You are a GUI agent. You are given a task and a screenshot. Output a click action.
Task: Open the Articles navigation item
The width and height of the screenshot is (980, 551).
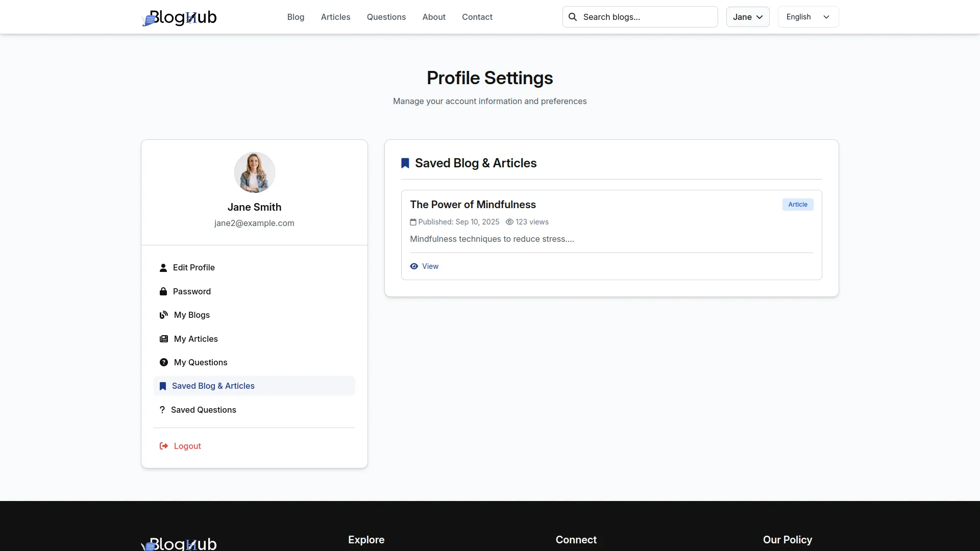pyautogui.click(x=335, y=17)
